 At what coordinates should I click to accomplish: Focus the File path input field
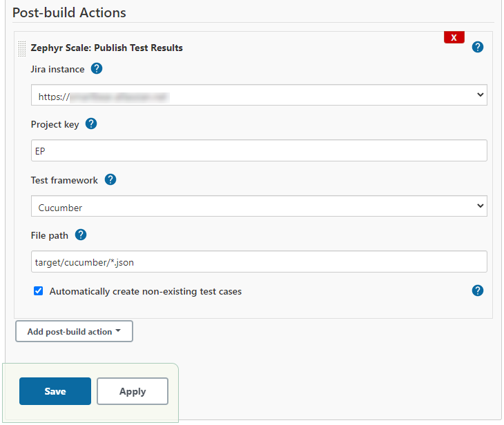(259, 261)
